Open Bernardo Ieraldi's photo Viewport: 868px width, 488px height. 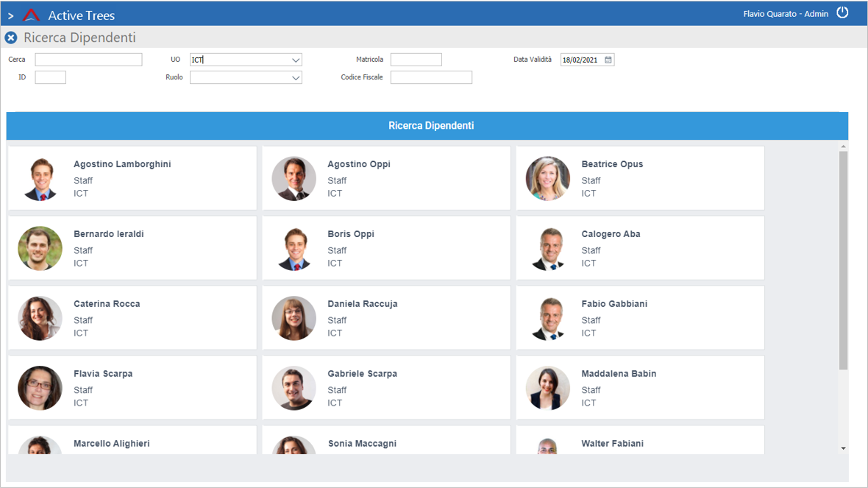(x=40, y=248)
